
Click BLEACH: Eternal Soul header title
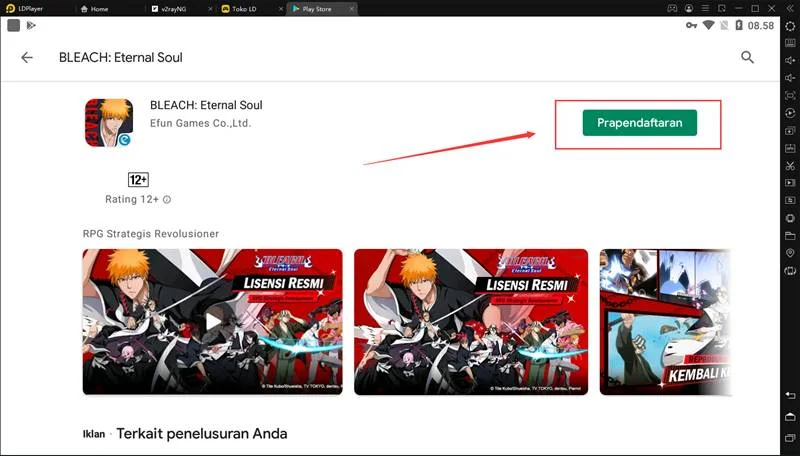(x=121, y=58)
